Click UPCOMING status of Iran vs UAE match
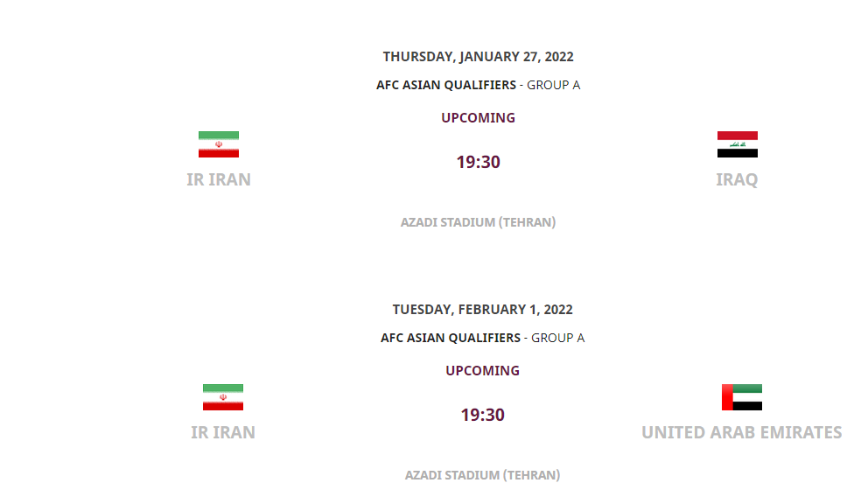 (483, 370)
